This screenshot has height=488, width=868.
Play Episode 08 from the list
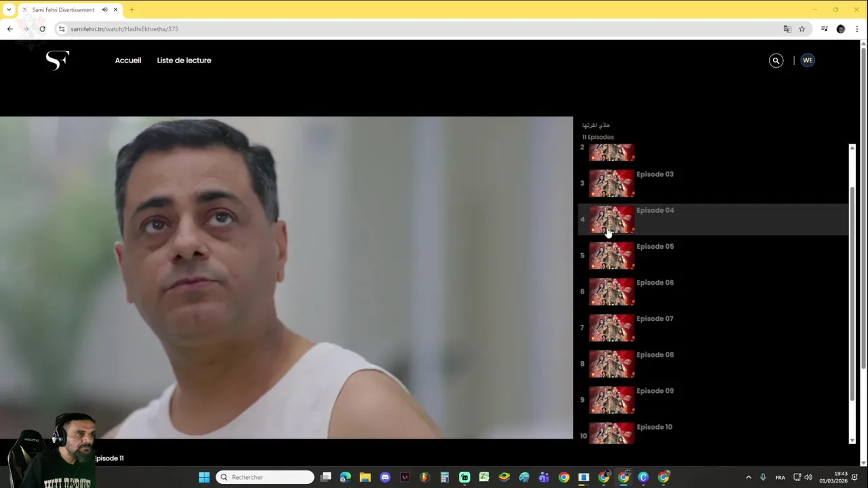click(713, 363)
